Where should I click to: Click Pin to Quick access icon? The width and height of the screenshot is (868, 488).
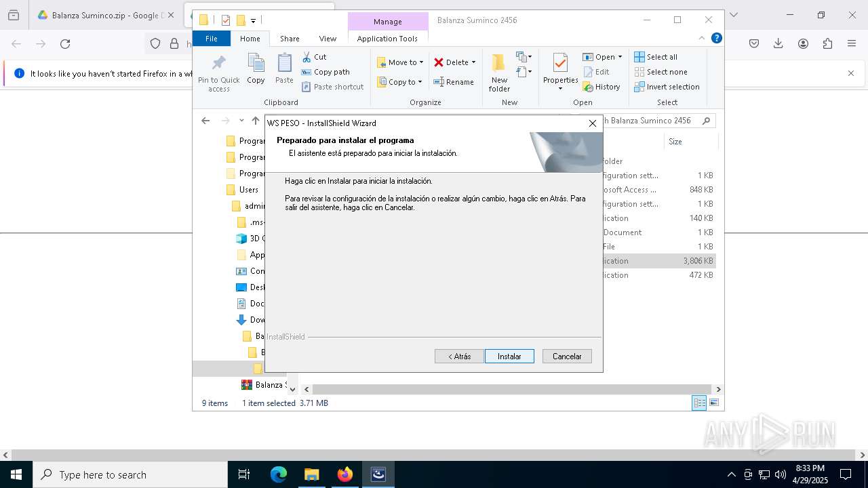point(218,63)
